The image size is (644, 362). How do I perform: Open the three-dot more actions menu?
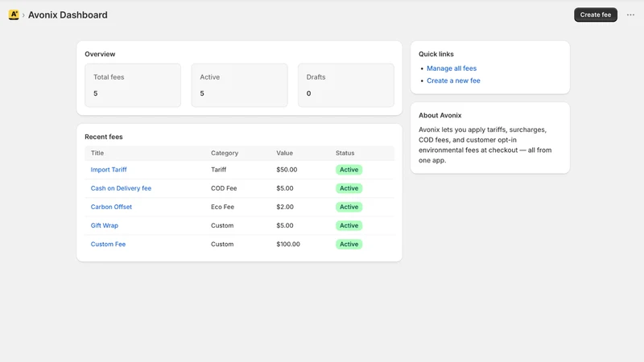630,14
